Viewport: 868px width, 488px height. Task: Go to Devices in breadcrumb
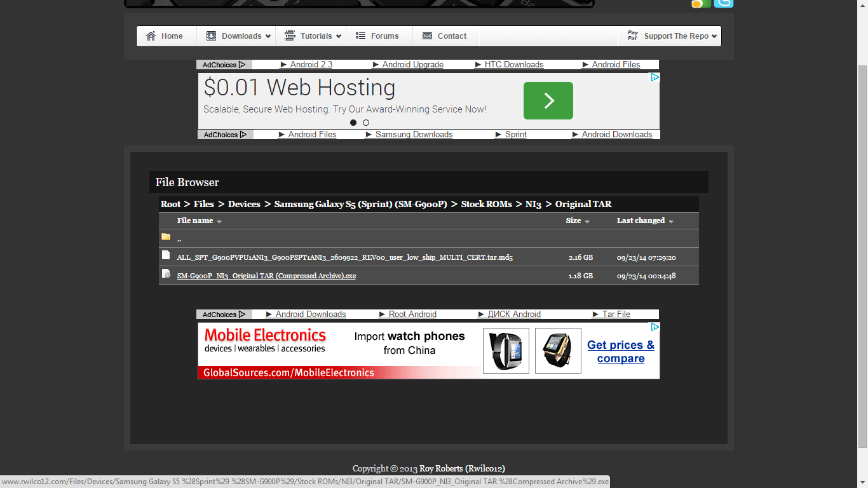tap(244, 204)
